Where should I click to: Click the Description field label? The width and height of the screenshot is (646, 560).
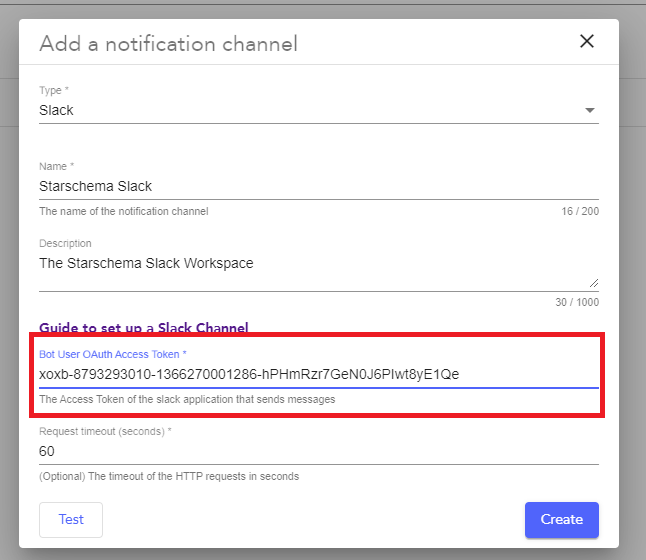65,244
